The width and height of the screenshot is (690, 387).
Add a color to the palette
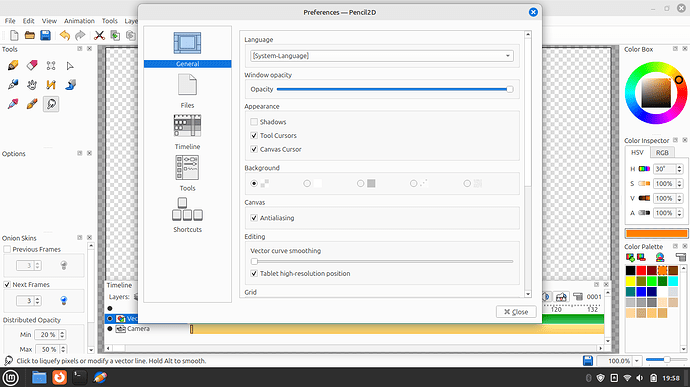[x=630, y=257]
